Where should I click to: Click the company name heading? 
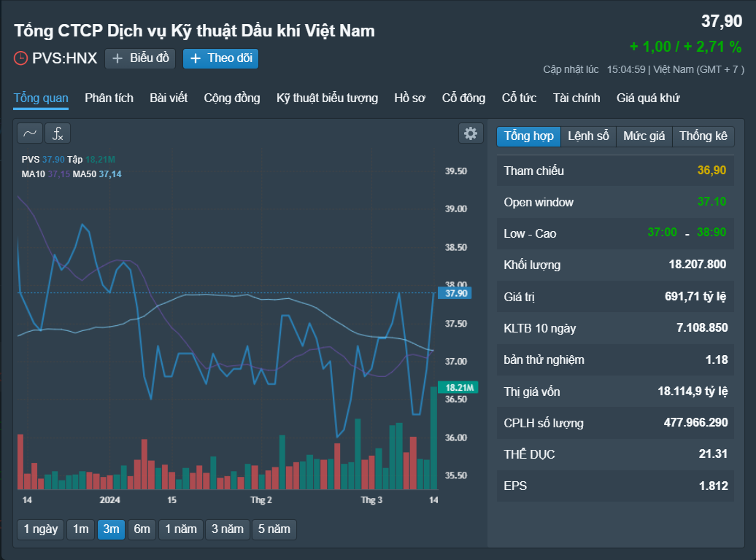point(194,31)
